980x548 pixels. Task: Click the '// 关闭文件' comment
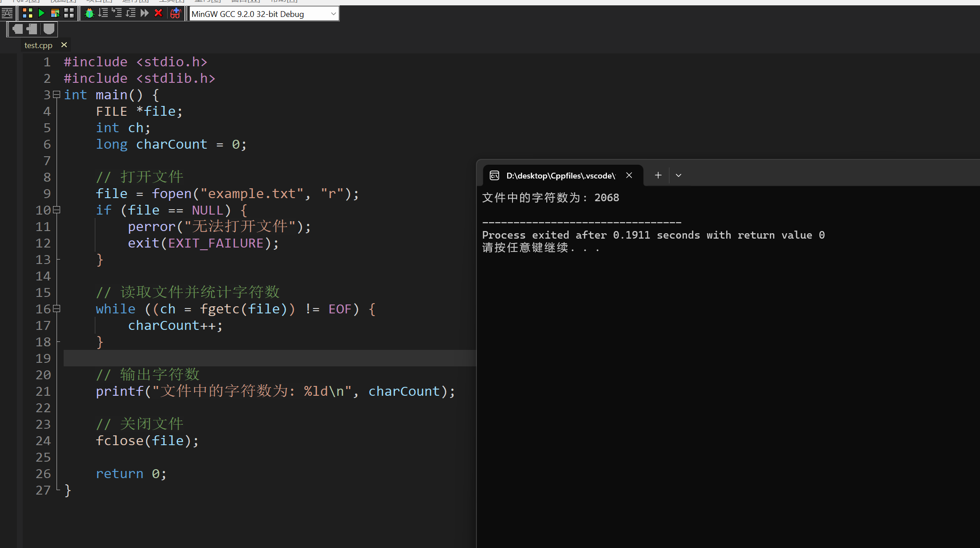pyautogui.click(x=139, y=424)
